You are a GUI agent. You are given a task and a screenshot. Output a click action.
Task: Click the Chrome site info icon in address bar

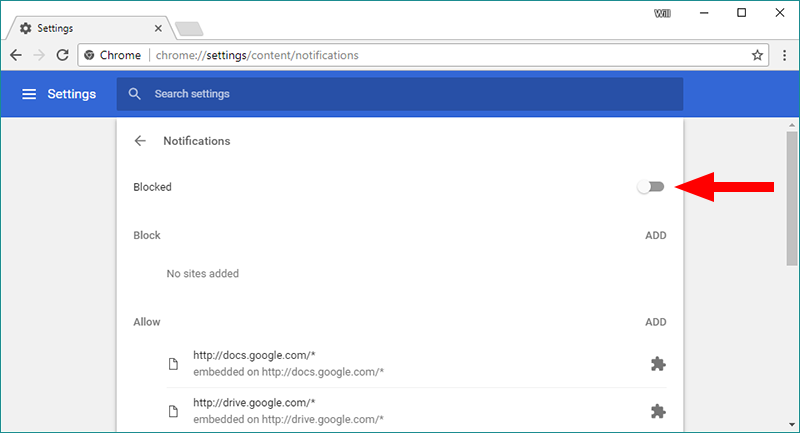coord(89,55)
